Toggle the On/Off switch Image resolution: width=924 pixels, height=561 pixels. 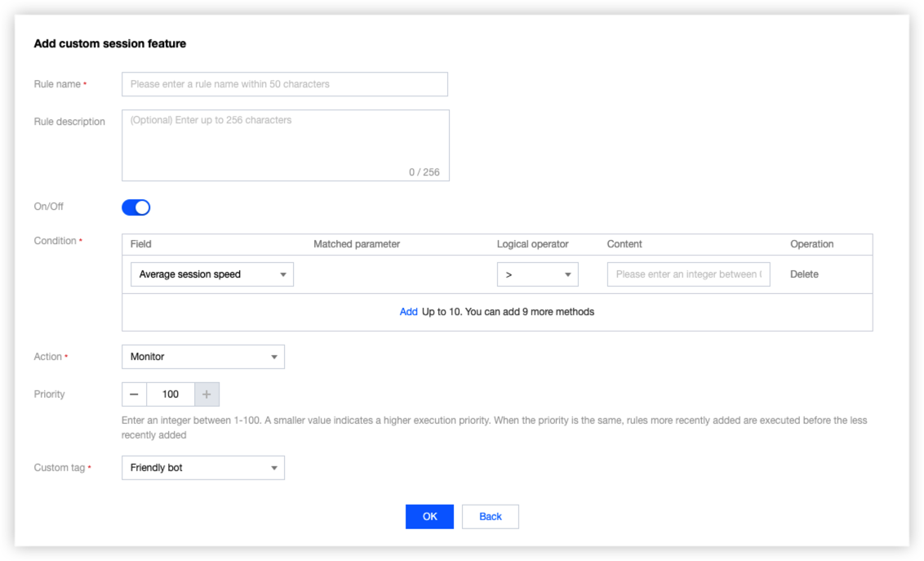(135, 207)
